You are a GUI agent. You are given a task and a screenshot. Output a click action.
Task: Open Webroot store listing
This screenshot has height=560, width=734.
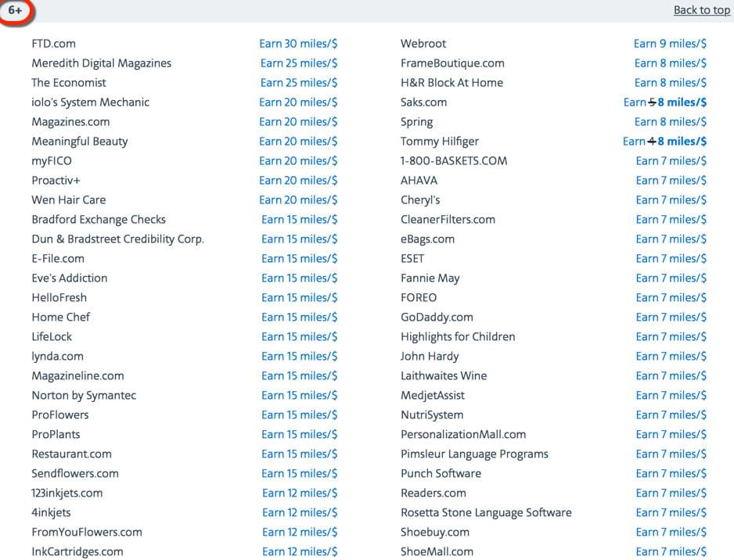(423, 44)
